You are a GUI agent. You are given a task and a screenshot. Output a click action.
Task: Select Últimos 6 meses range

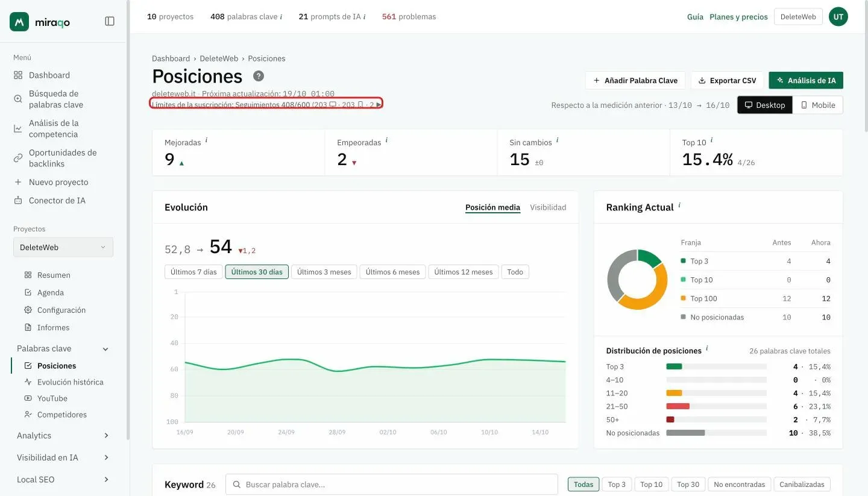click(393, 272)
